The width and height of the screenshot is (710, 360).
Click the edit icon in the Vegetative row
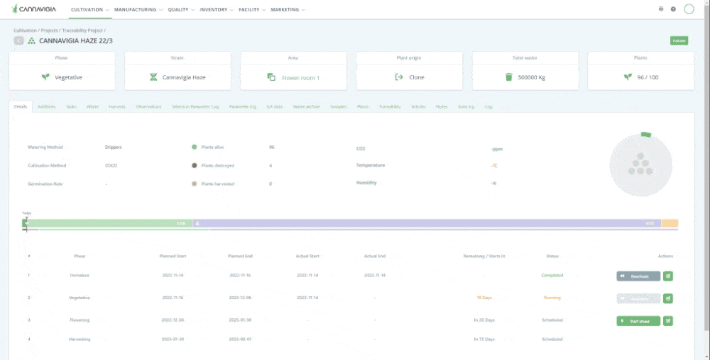[667, 298]
